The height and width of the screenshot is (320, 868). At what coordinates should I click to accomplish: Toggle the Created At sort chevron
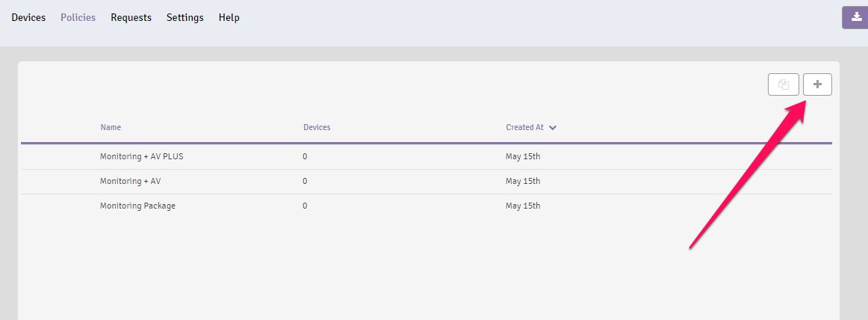tap(553, 128)
